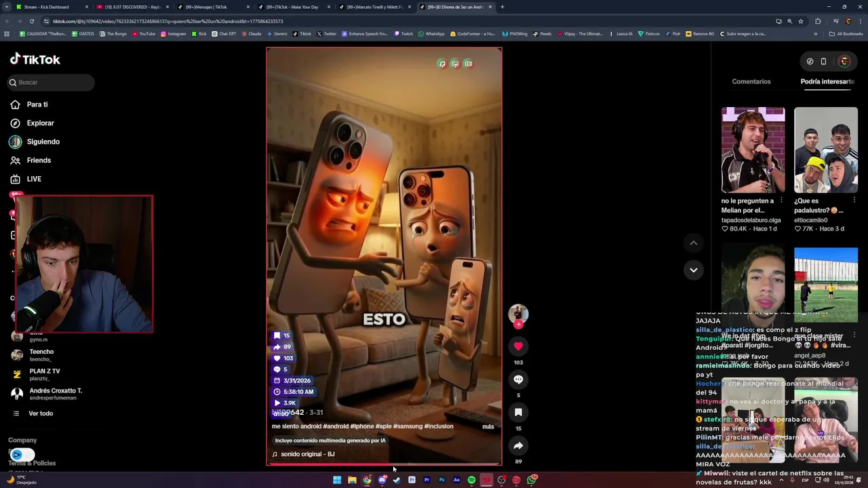Go to previous video with up chevron
868x488 pixels.
click(x=693, y=243)
